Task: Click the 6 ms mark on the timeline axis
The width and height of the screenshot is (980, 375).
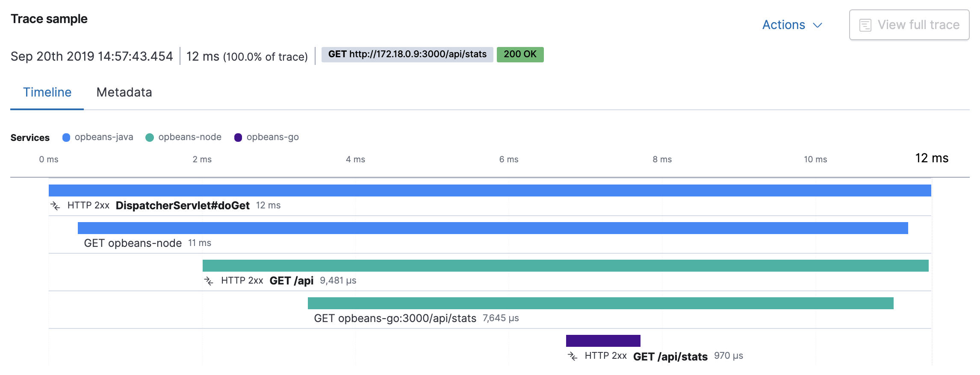Action: 509,159
